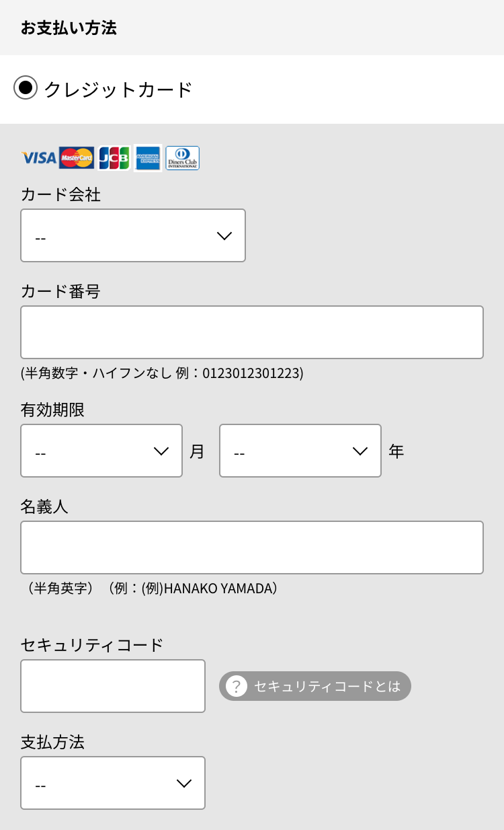Open the expiration month dropdown
The width and height of the screenshot is (504, 830).
pos(101,451)
